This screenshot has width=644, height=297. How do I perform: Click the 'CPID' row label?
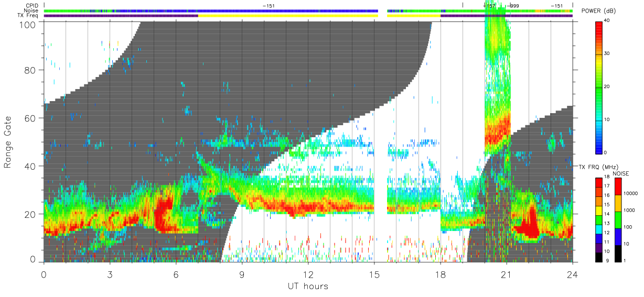click(31, 6)
